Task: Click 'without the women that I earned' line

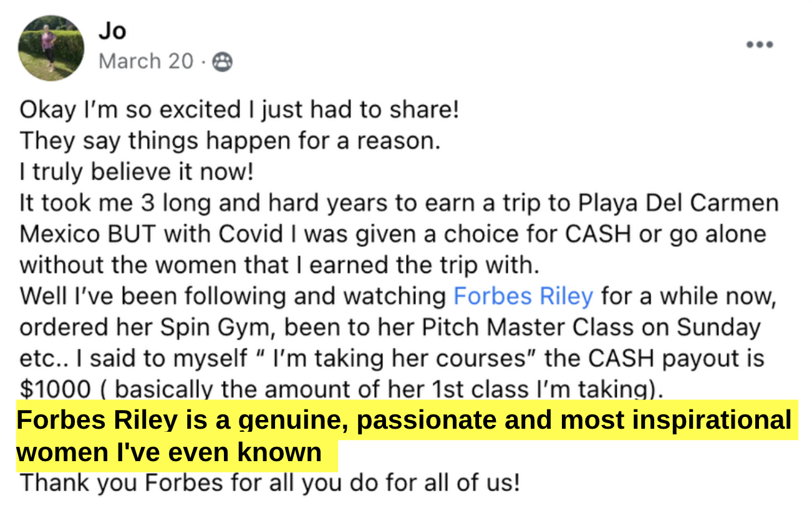Action: 279,265
